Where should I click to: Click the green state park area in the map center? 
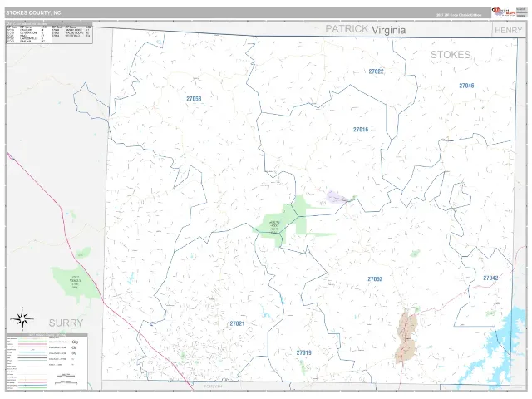click(x=287, y=219)
